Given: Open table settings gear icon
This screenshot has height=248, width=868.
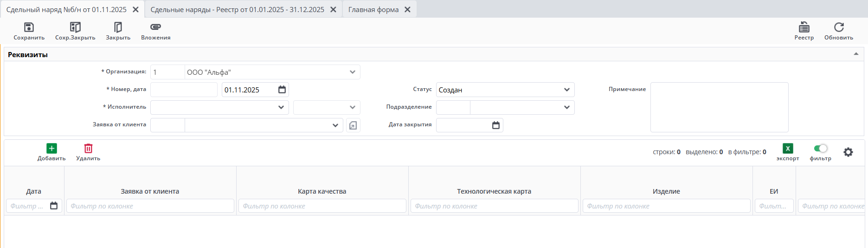Looking at the screenshot, I should [848, 152].
